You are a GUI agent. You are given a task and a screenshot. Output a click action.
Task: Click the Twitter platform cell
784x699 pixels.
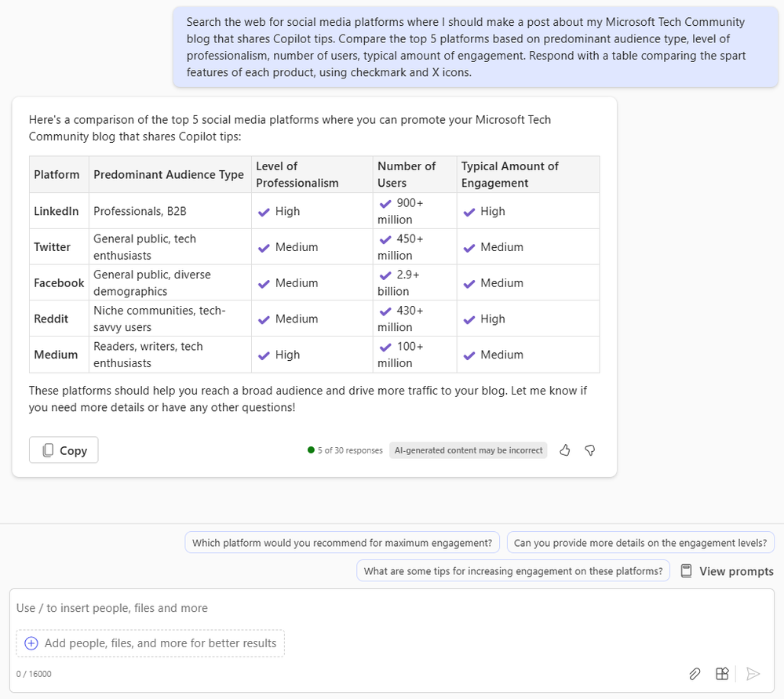[59, 247]
